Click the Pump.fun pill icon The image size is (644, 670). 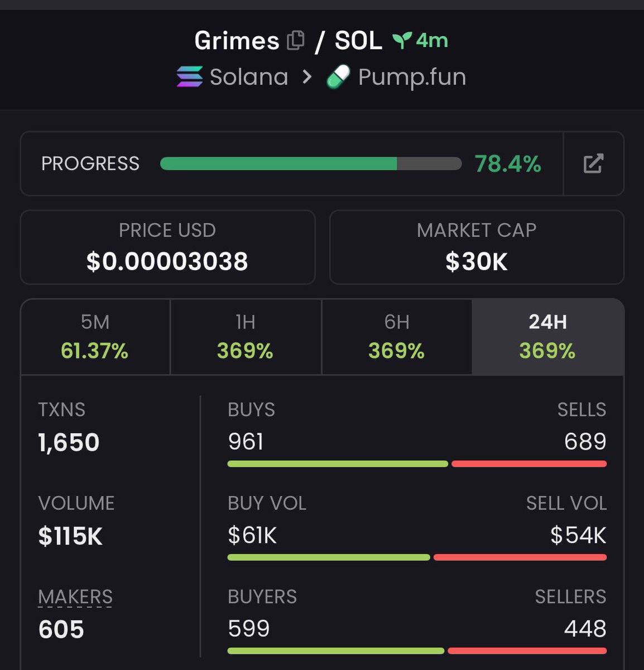click(338, 77)
